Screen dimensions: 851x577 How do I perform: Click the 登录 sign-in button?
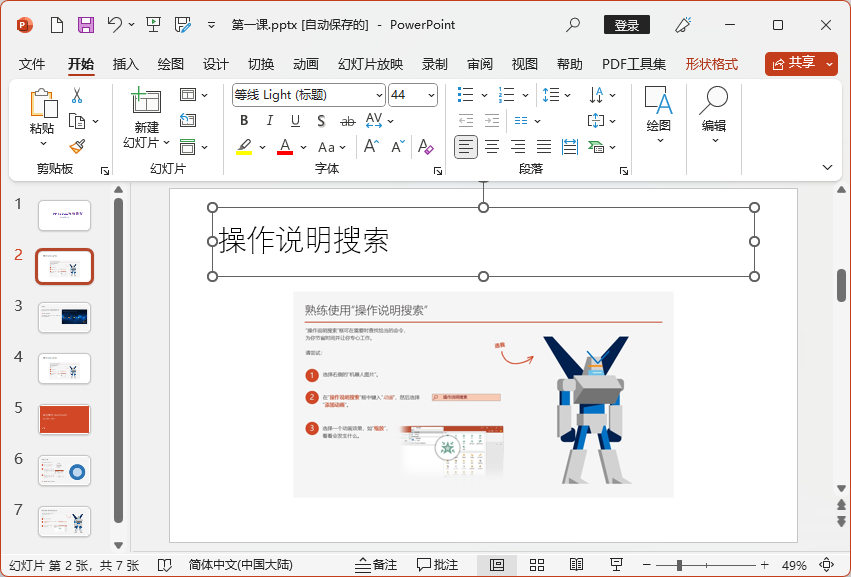627,25
